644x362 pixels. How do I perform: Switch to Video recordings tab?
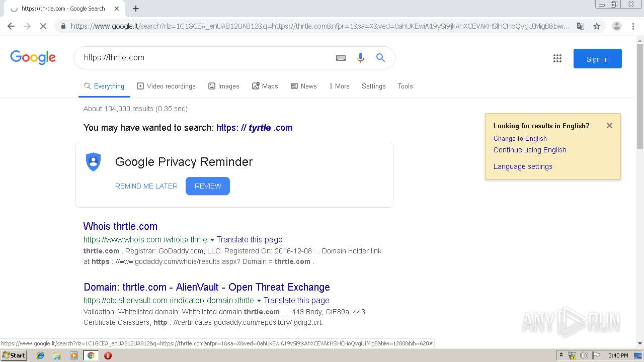(x=166, y=86)
